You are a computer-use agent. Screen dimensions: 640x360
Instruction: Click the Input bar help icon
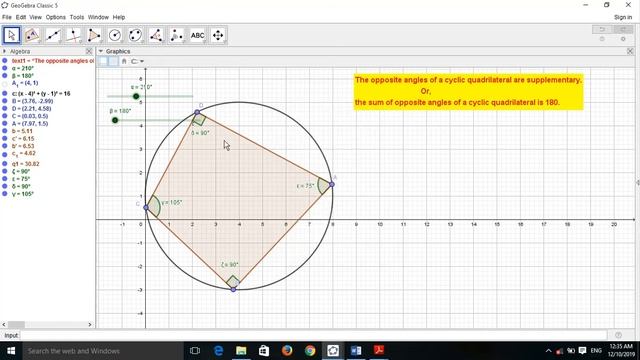618,335
